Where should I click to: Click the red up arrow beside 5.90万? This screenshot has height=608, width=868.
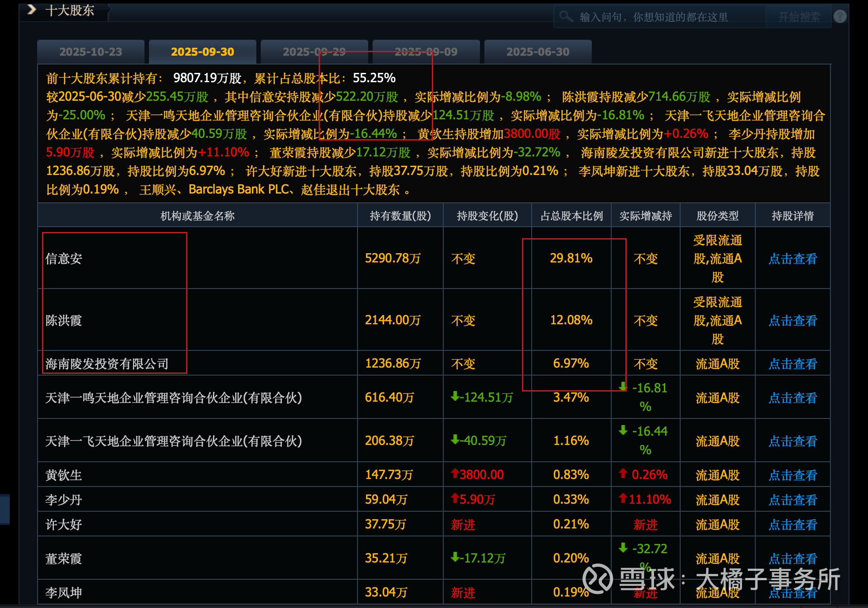tap(454, 498)
